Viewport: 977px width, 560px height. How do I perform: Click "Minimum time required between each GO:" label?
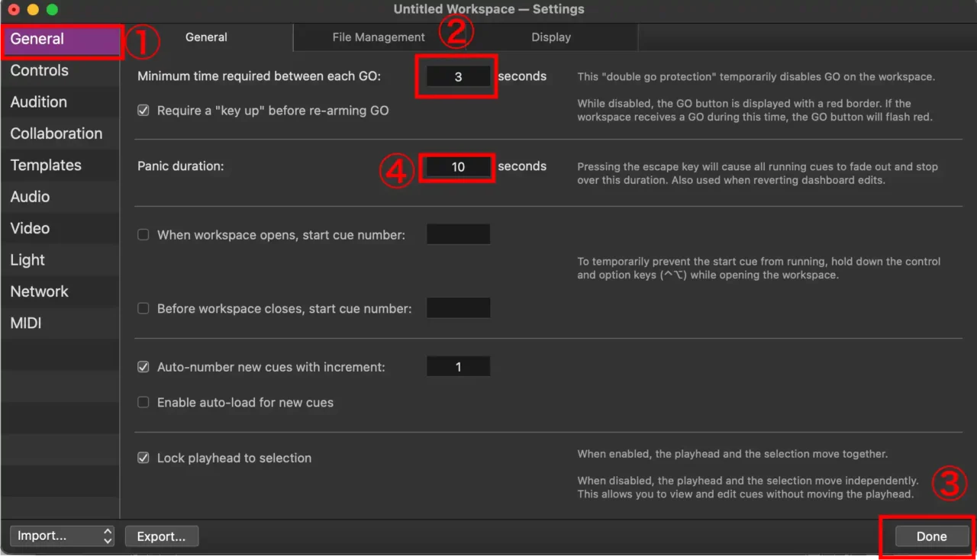[x=259, y=76]
